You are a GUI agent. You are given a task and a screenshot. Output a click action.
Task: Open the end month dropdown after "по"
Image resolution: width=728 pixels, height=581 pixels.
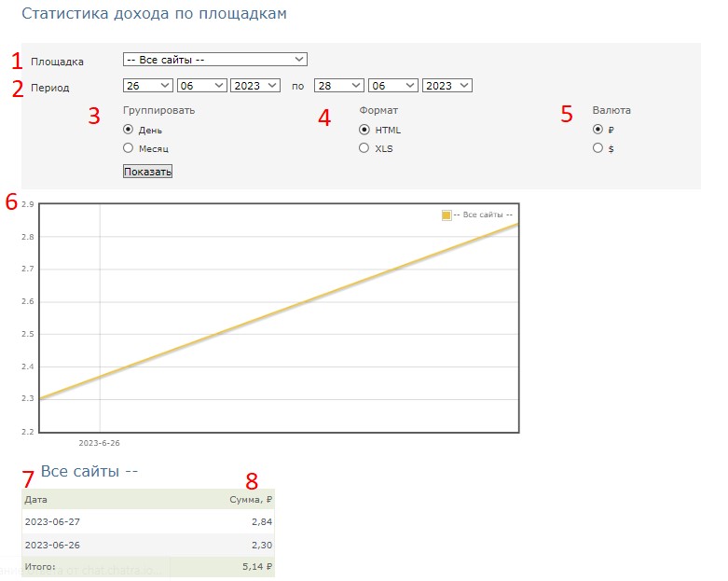392,86
